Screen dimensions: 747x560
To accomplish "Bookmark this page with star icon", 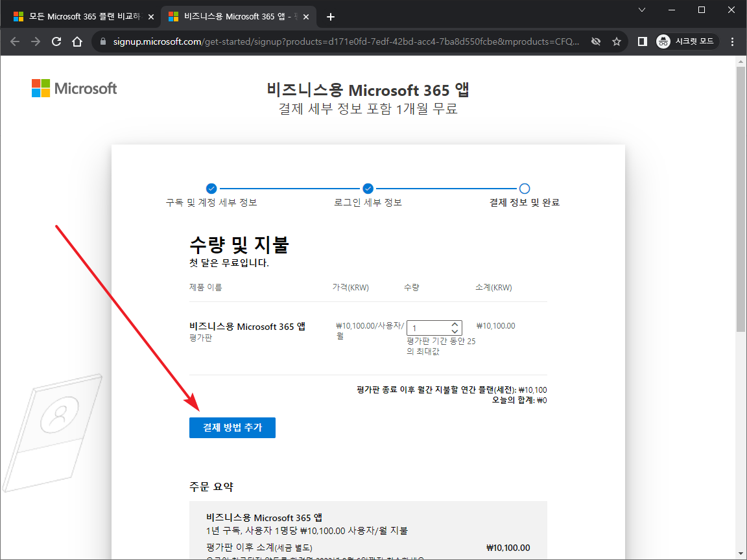I will (617, 41).
